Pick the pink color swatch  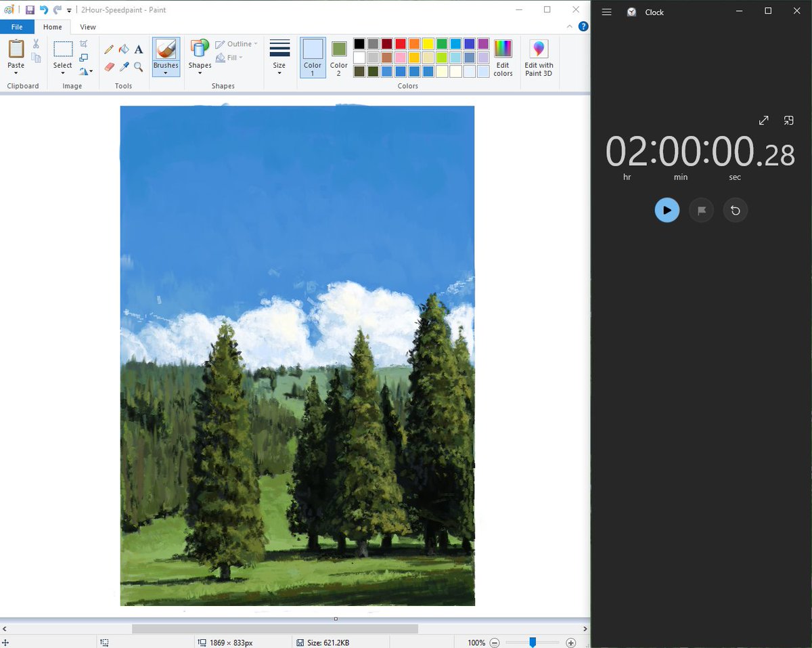point(401,58)
